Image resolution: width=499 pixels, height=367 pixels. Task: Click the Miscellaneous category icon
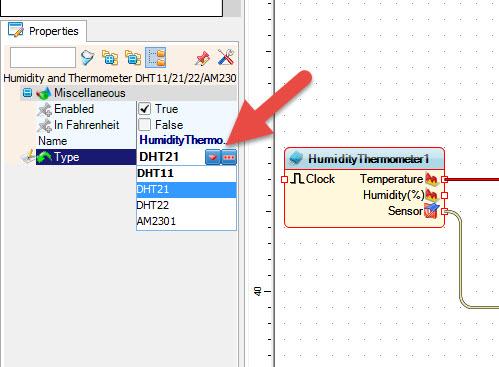point(44,93)
